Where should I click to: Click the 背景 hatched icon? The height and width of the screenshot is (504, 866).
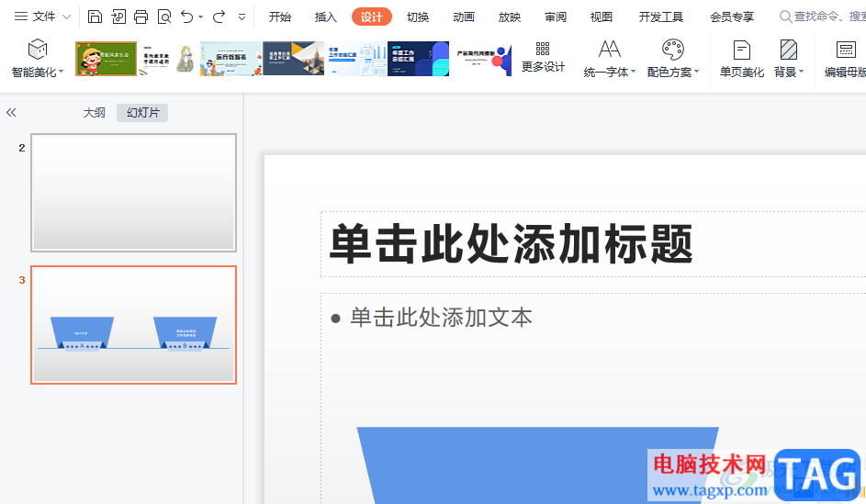[x=789, y=50]
